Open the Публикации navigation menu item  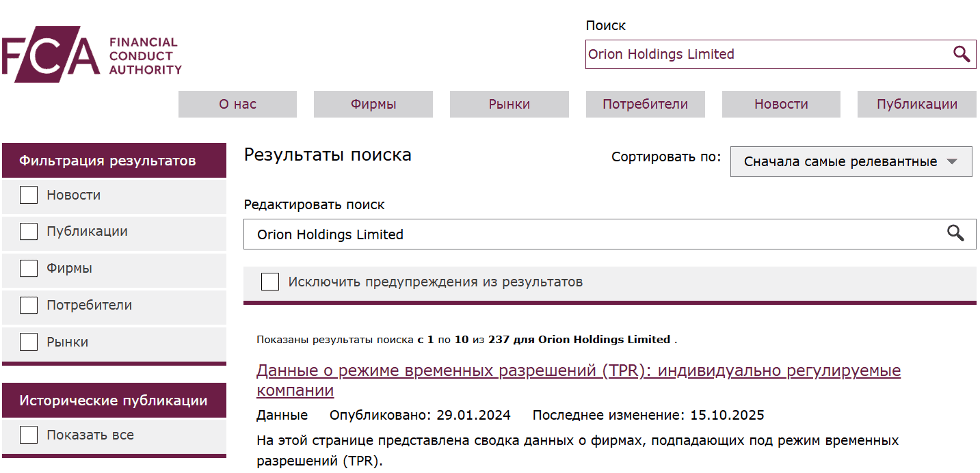coord(916,104)
